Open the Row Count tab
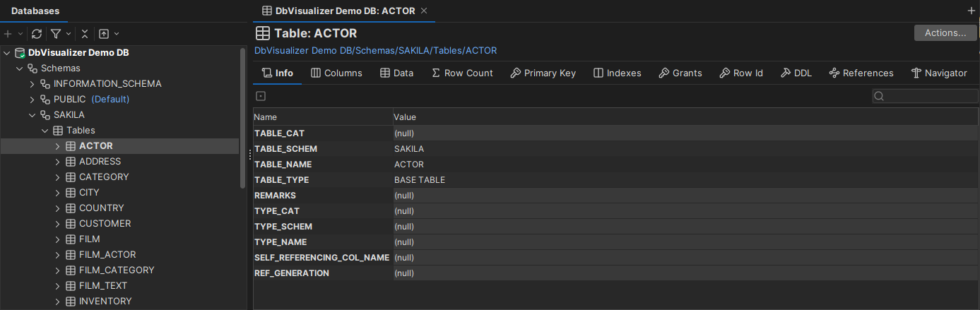Screen dimensions: 980x310 click(x=462, y=73)
